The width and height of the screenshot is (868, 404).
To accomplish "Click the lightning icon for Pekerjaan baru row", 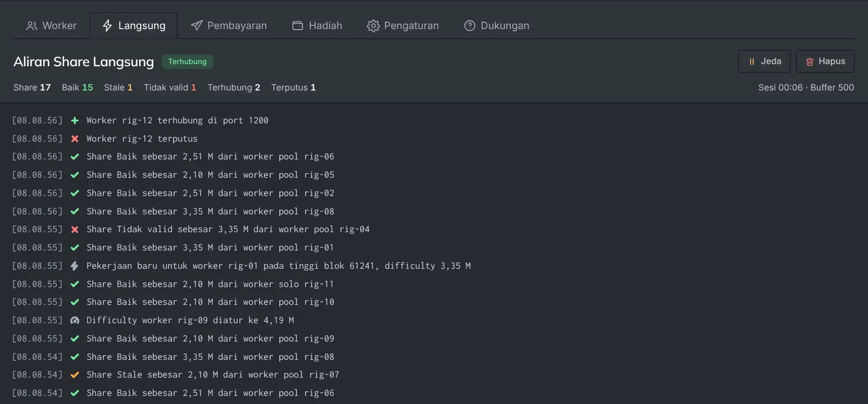I will coord(75,266).
